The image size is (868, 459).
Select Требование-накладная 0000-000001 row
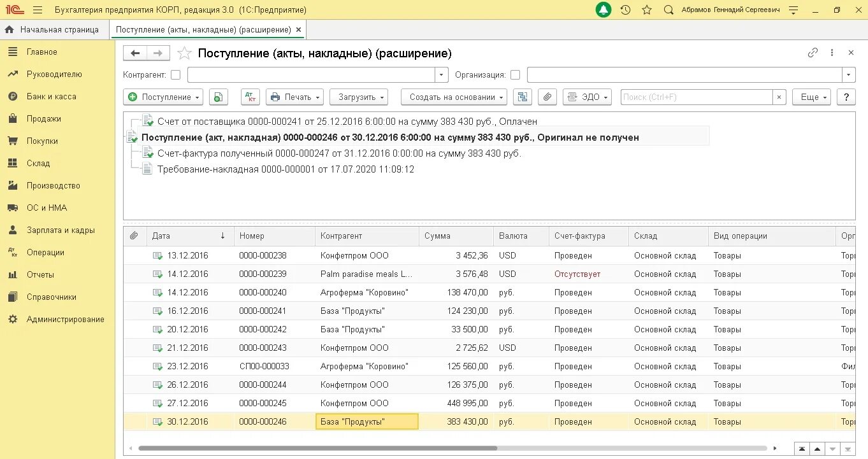pyautogui.click(x=286, y=169)
